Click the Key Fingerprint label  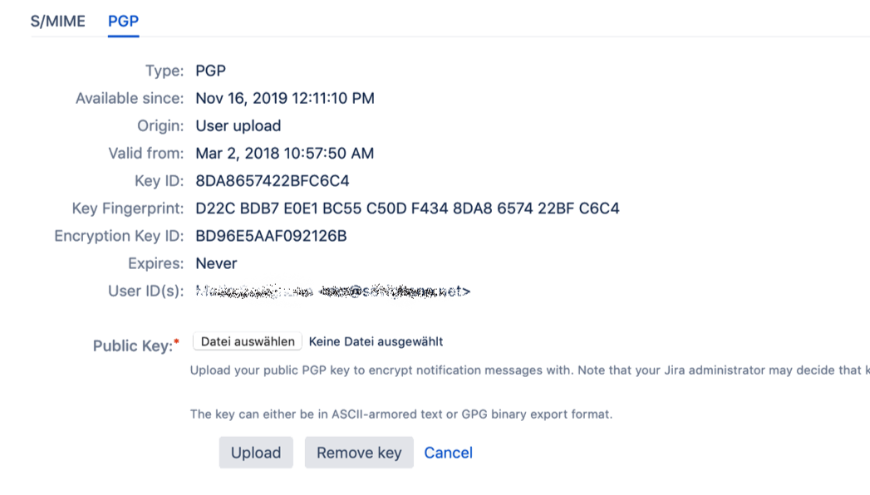tap(127, 209)
